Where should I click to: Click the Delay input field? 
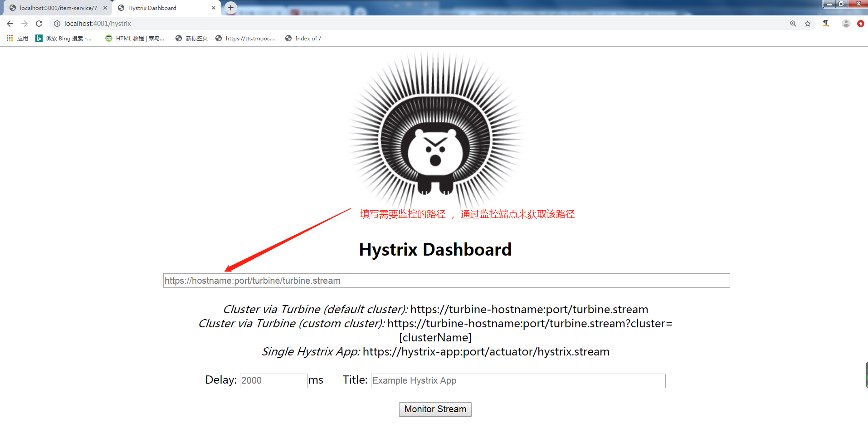point(273,380)
